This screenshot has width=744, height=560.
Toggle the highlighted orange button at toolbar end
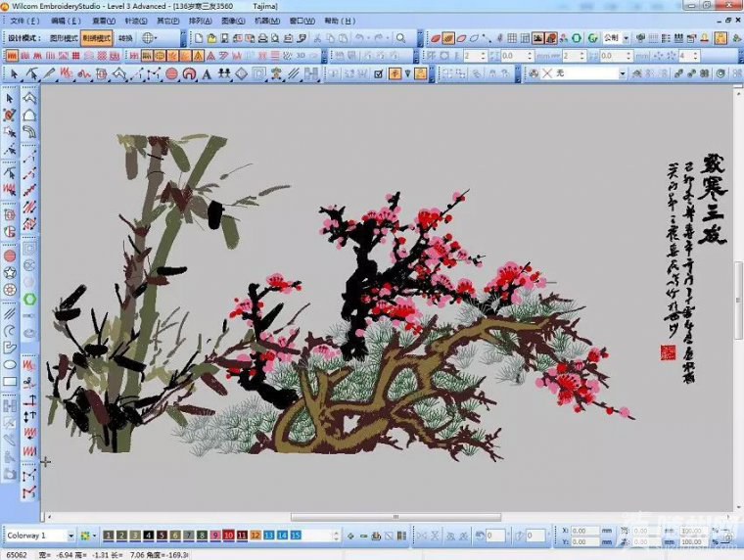coord(721,38)
